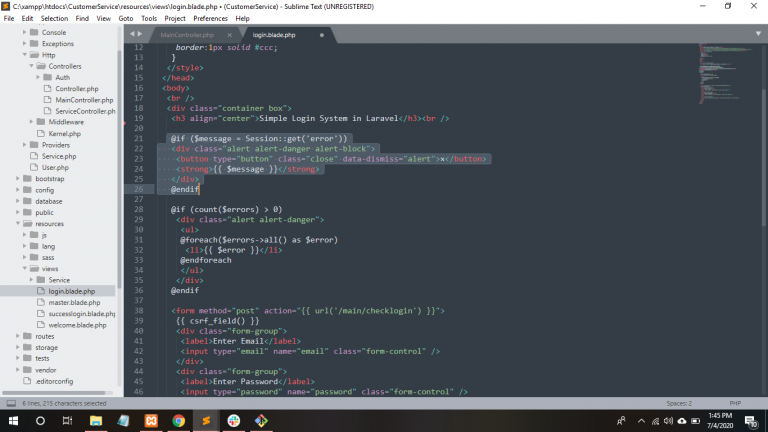Click unsaved dot on login.blade.php tab

coord(322,35)
